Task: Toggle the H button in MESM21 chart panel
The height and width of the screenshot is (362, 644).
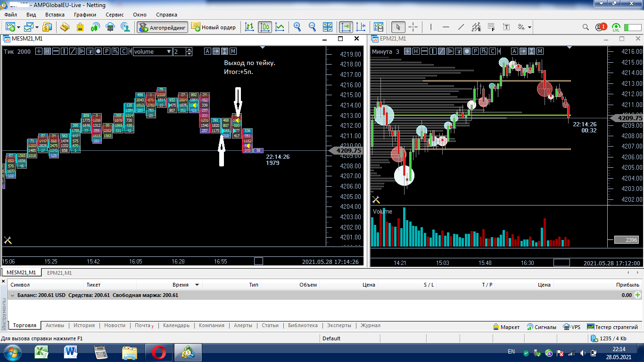Action: click(x=47, y=51)
